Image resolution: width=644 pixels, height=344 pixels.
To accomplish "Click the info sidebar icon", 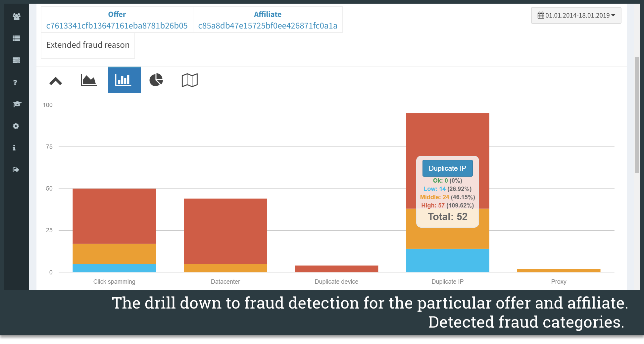I will (14, 148).
